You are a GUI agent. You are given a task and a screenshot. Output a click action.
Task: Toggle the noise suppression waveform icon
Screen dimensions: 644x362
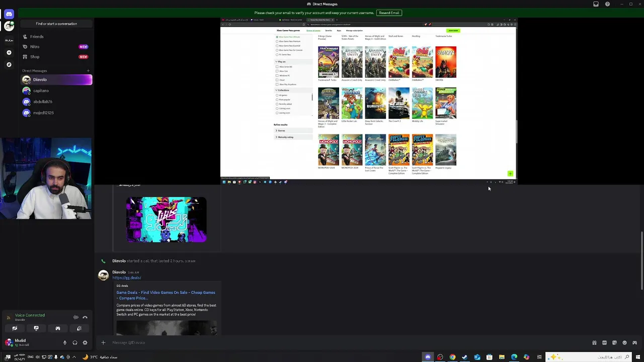tap(75, 317)
